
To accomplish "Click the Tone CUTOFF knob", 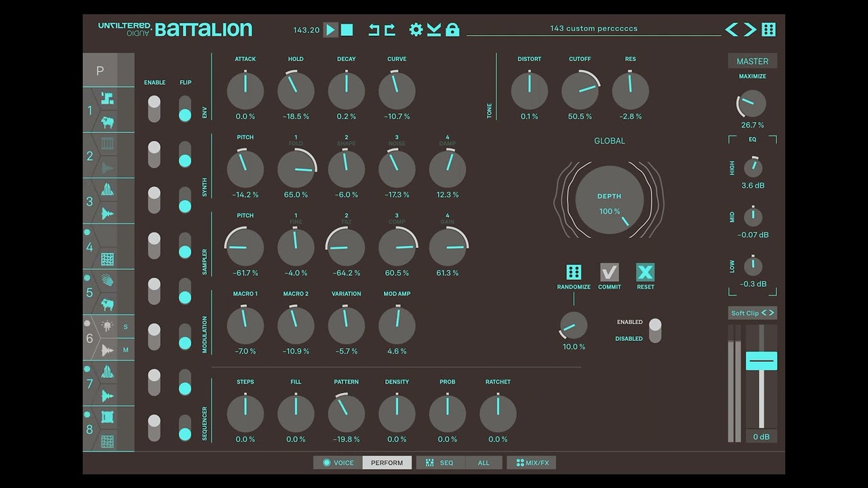I will coord(580,91).
